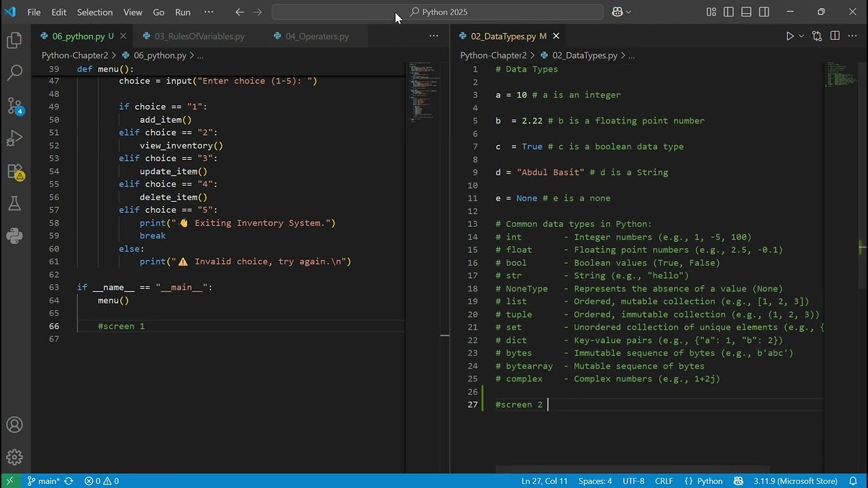Click the remote window icon in status bar
868x488 pixels.
tap(9, 481)
